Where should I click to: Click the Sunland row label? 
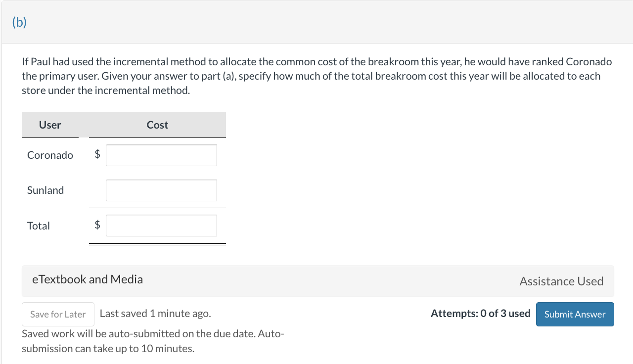coord(45,190)
